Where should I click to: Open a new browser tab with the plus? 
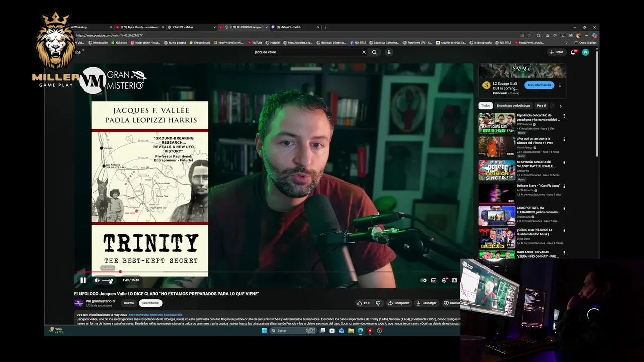click(x=326, y=27)
